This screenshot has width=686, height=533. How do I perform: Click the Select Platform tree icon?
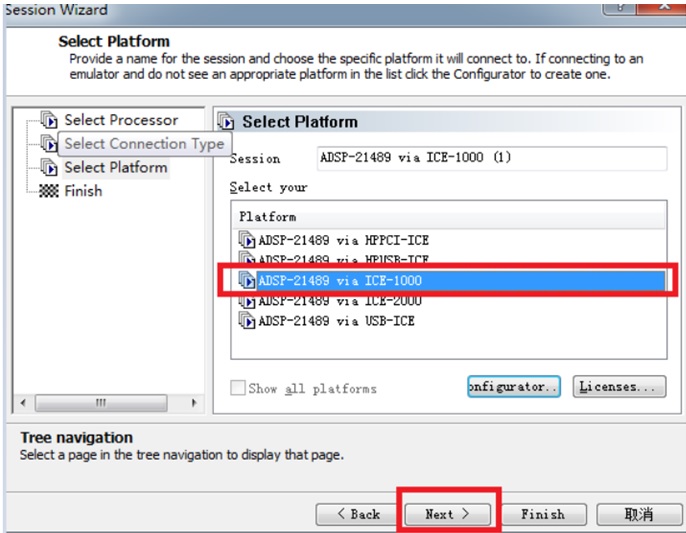click(49, 167)
